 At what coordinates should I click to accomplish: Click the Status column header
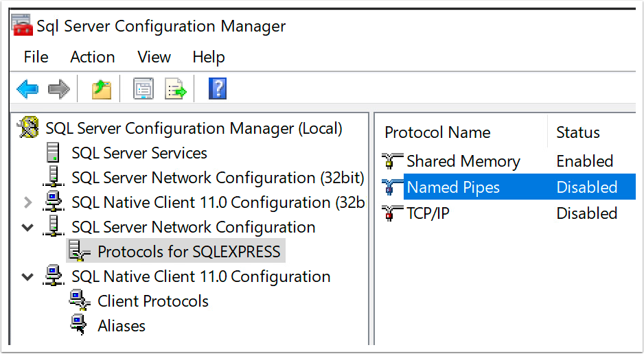click(x=578, y=132)
